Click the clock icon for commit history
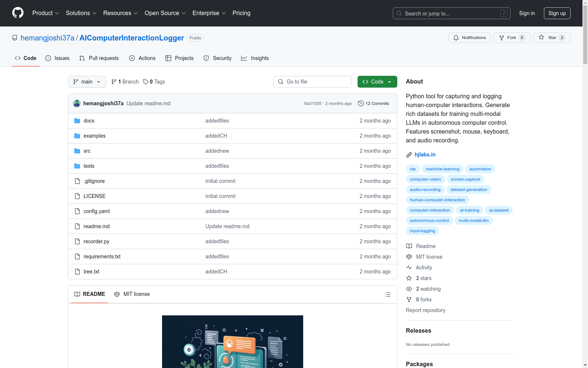 click(361, 103)
